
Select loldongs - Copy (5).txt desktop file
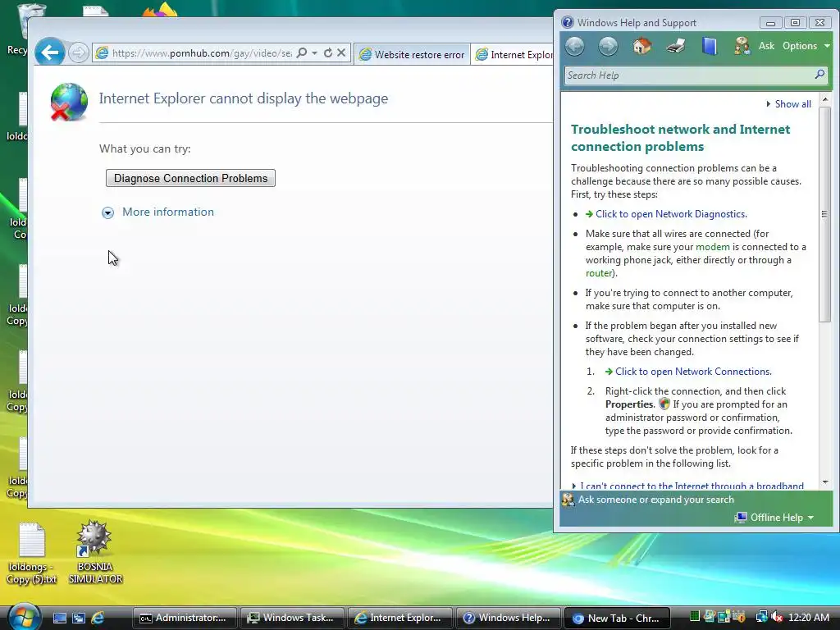[32, 553]
